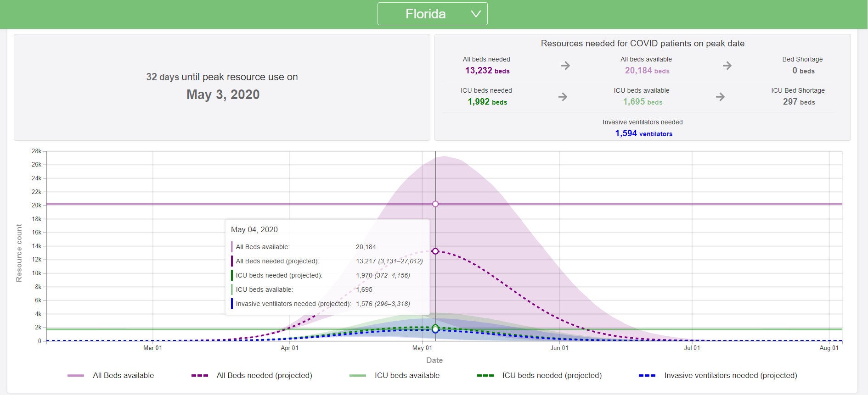Viewport: 868px width, 395px height.
Task: Click the 28k y-axis label
Action: point(36,151)
